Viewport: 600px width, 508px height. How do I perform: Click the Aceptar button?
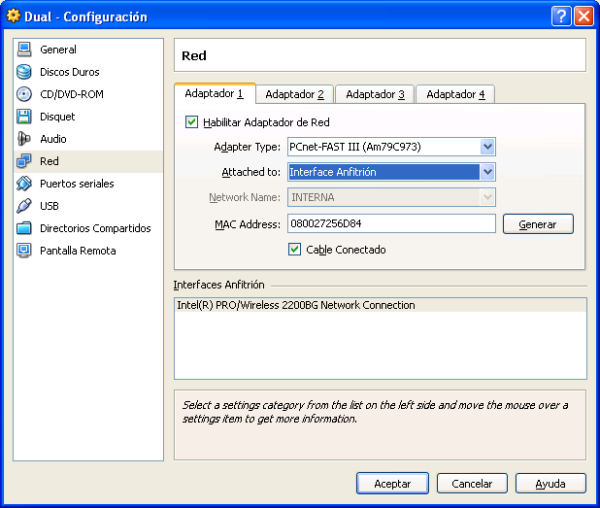392,484
